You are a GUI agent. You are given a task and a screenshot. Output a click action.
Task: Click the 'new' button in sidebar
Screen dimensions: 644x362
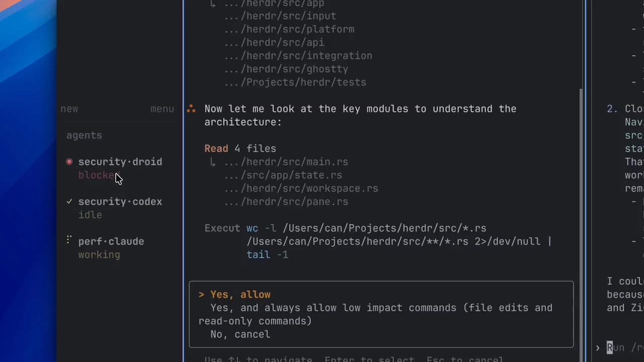(x=69, y=109)
